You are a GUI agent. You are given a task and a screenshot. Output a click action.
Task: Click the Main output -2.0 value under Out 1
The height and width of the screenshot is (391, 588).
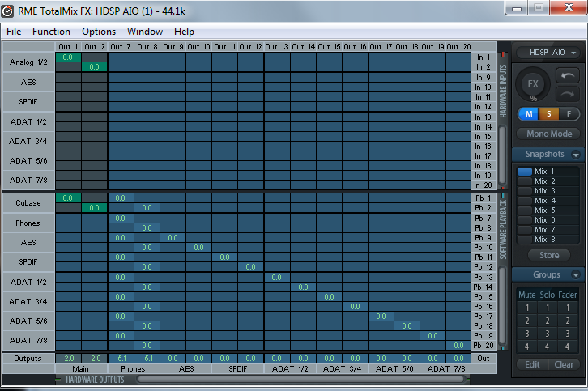coord(68,359)
